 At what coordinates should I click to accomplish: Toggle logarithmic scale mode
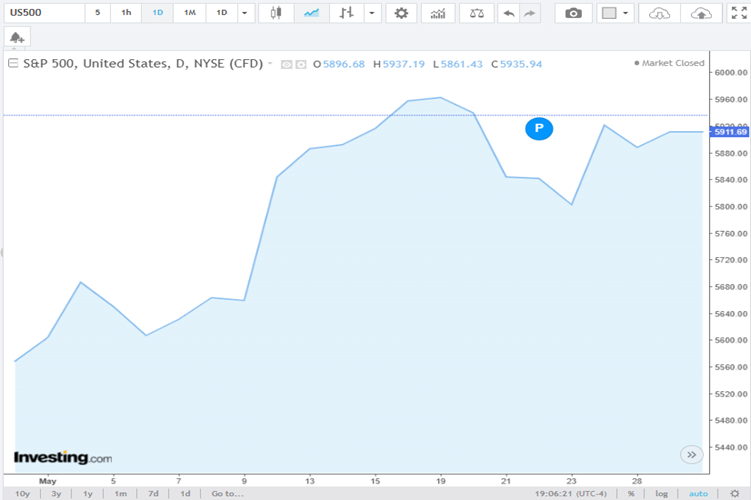[x=661, y=493]
